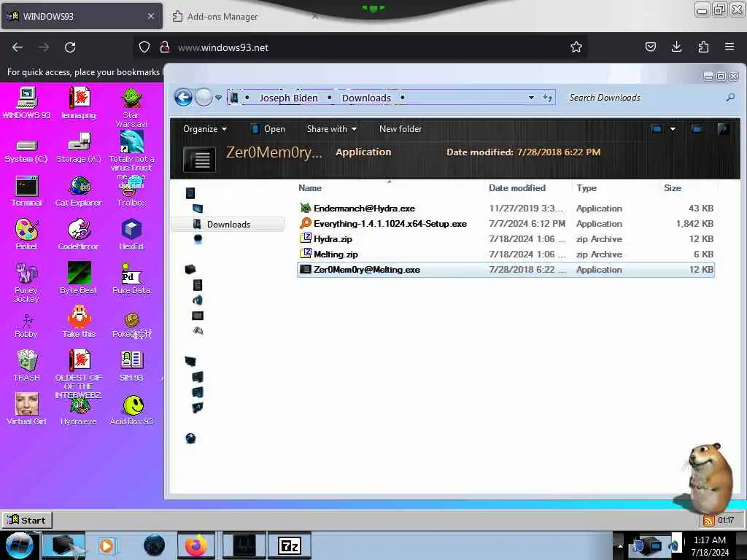Open the CodeMirror desktop icon
The image size is (747, 560).
tap(79, 234)
